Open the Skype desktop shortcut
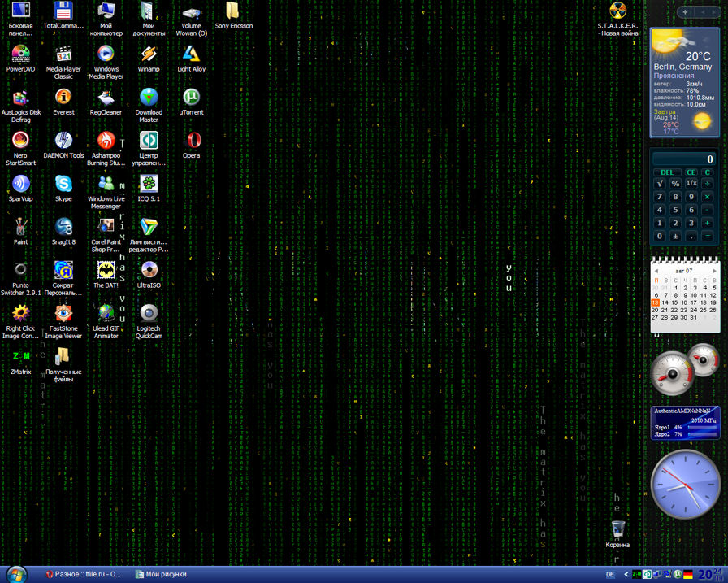 pos(63,184)
